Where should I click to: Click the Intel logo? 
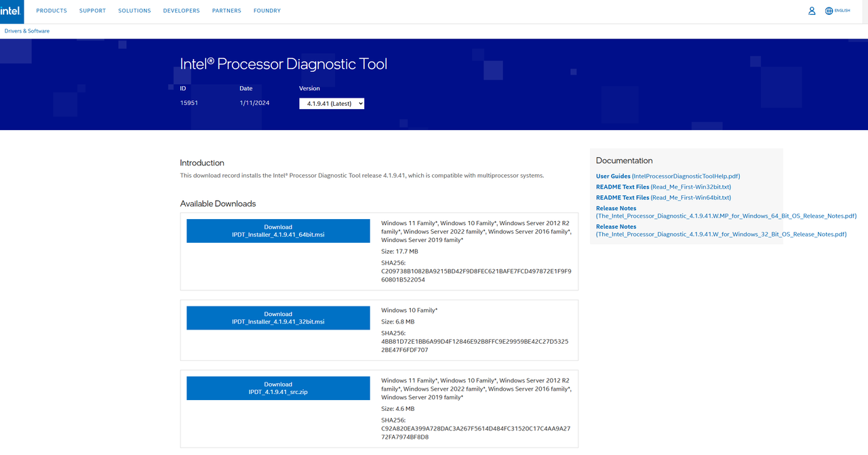click(x=12, y=11)
